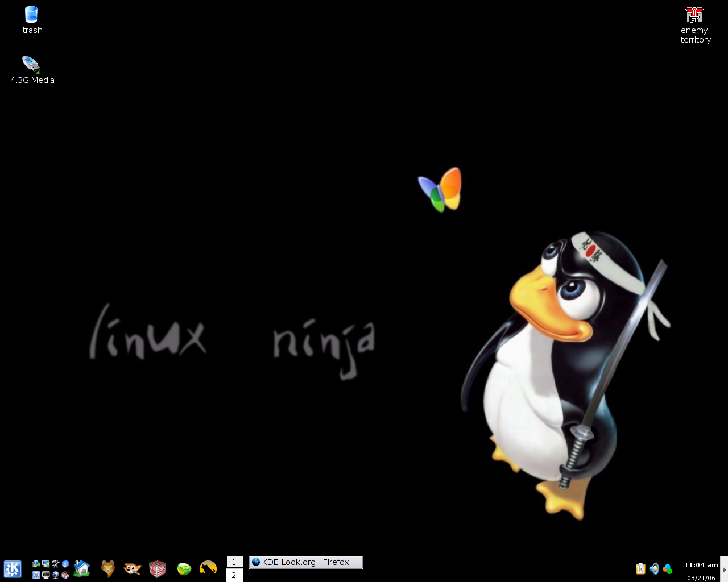Launch GIMP from the panel

(132, 568)
